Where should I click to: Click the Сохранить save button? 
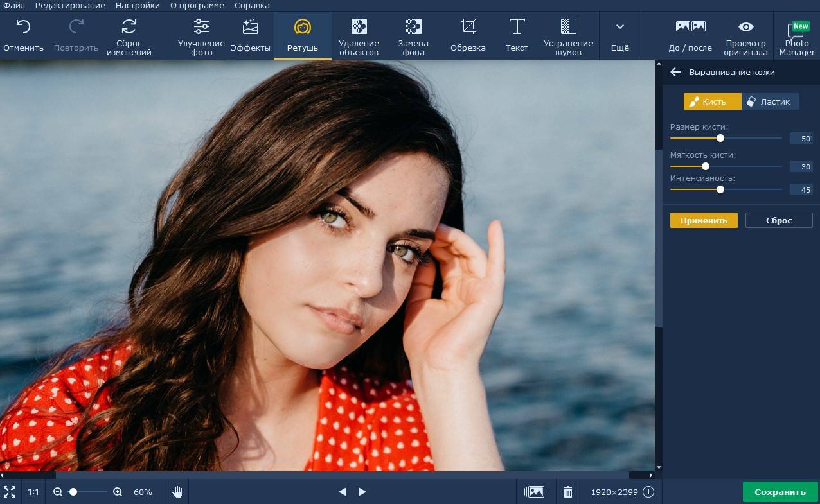tap(780, 492)
